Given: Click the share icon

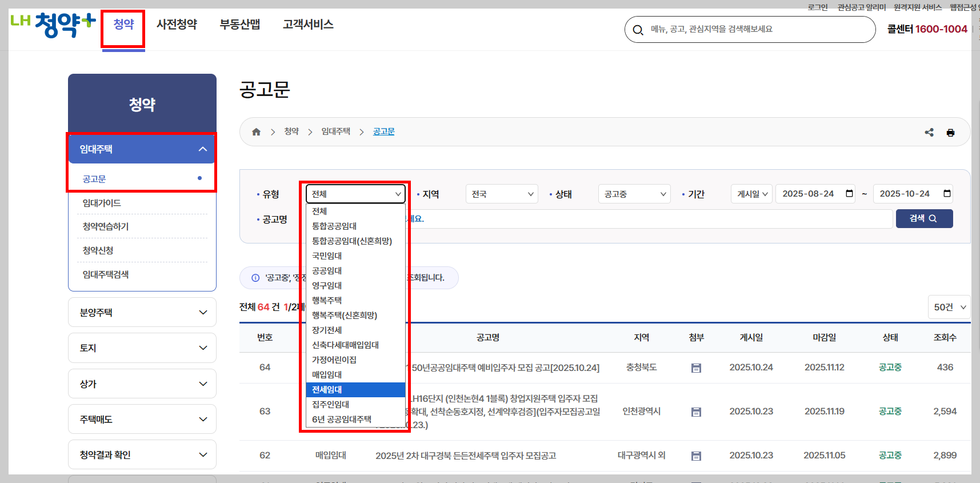Looking at the screenshot, I should coord(929,133).
